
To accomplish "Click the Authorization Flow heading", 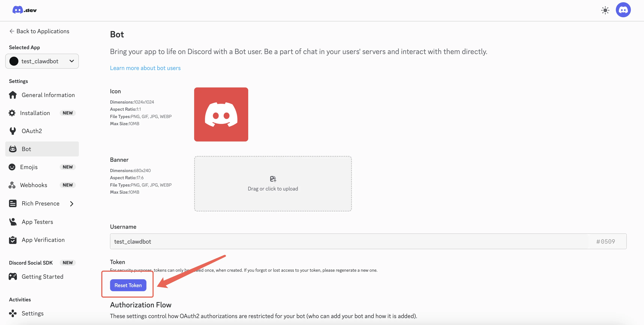I will point(141,305).
